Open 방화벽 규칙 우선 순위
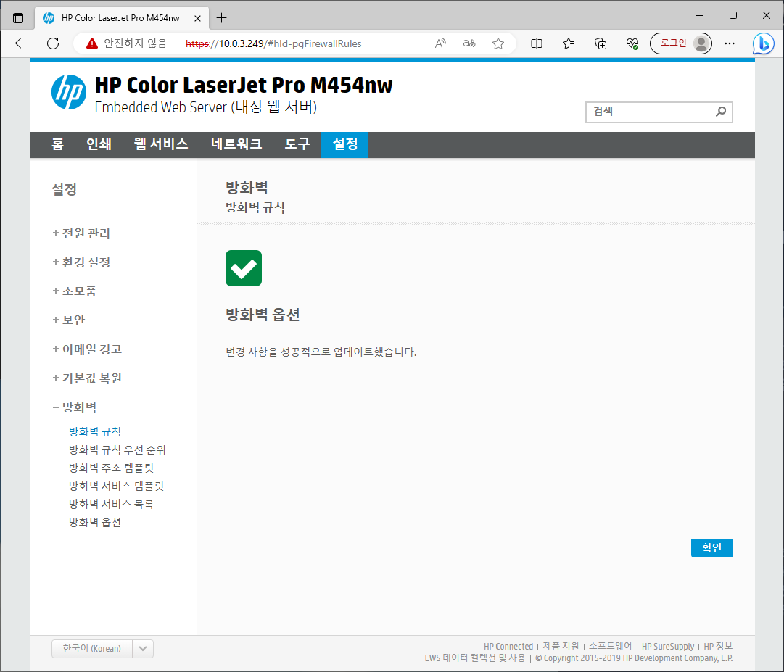Screen dimensions: 784x672 tap(117, 449)
